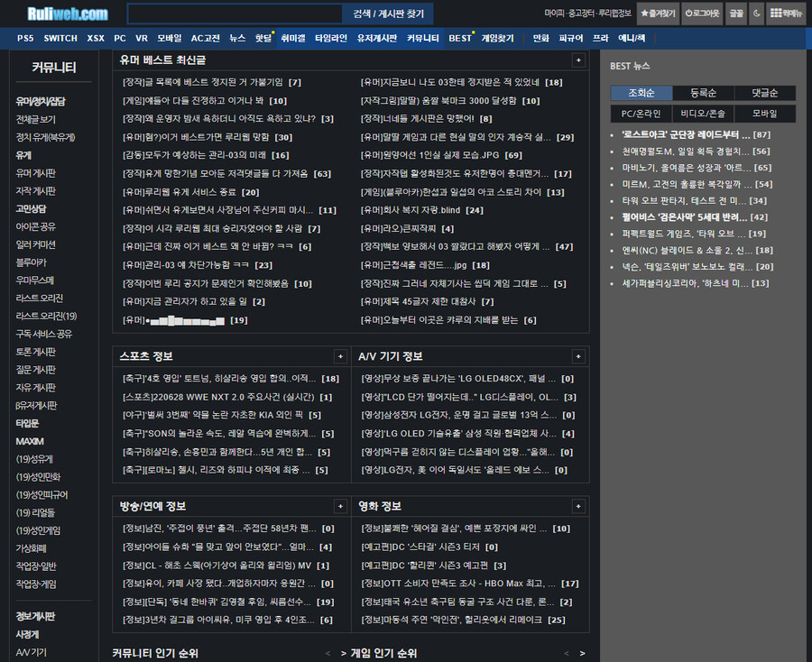Go to previous 게임 인기 순위 arrow
This screenshot has height=662, width=812.
pos(566,654)
